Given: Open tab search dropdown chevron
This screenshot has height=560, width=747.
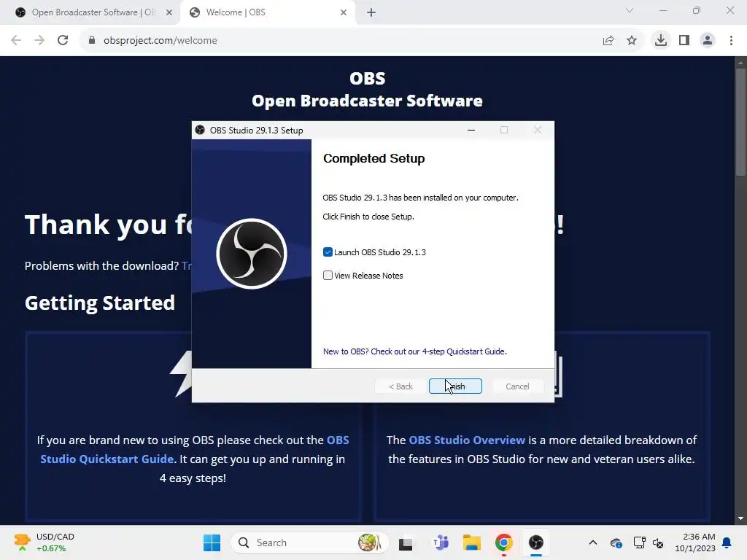Looking at the screenshot, I should 630,10.
